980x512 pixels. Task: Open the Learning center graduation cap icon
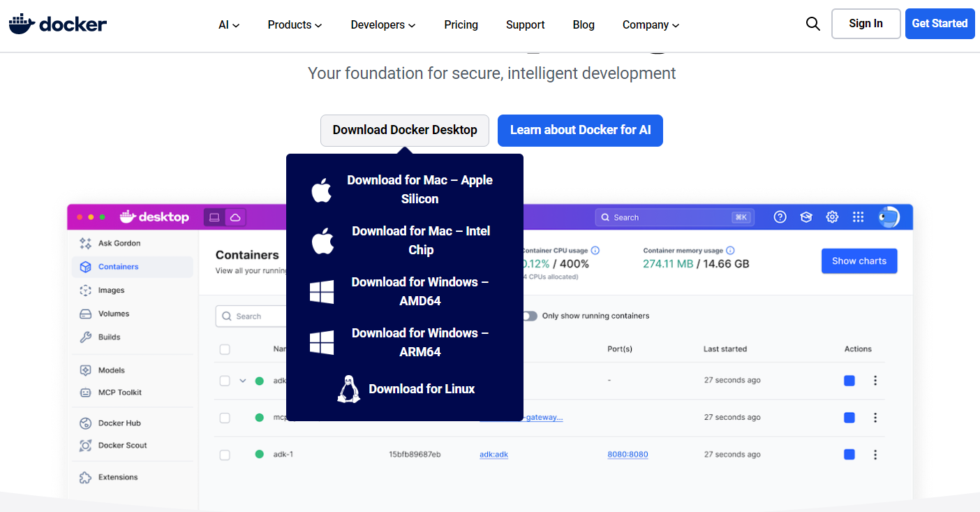pos(806,217)
